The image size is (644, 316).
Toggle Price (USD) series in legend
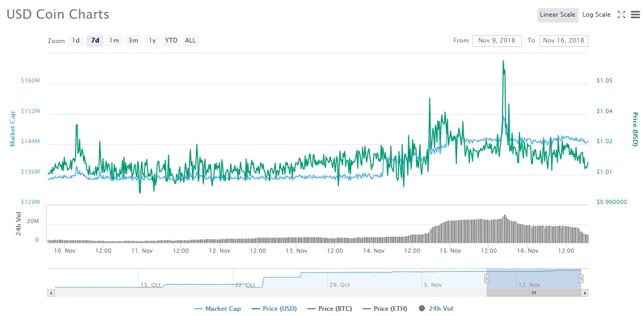[275, 309]
